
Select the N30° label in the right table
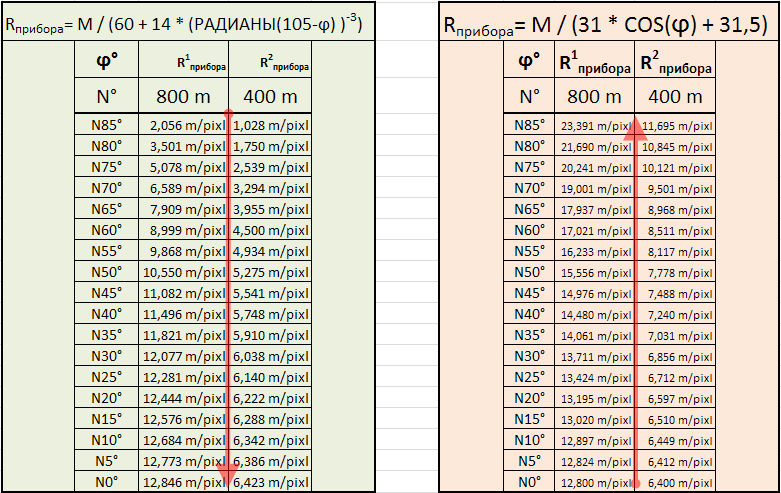click(528, 356)
